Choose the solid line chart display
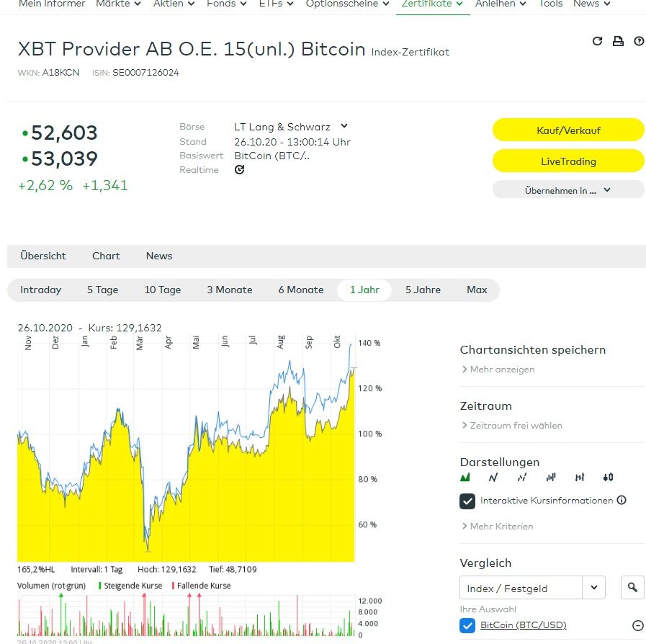The image size is (646, 644). [493, 477]
